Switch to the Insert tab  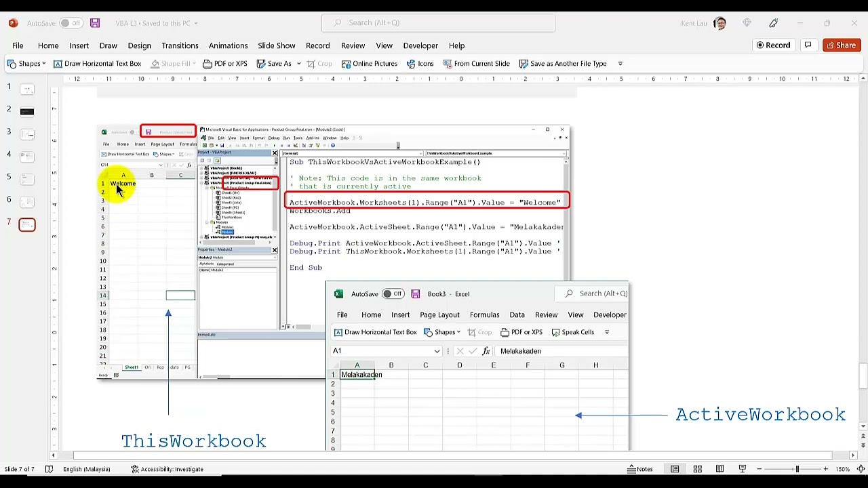coord(79,45)
